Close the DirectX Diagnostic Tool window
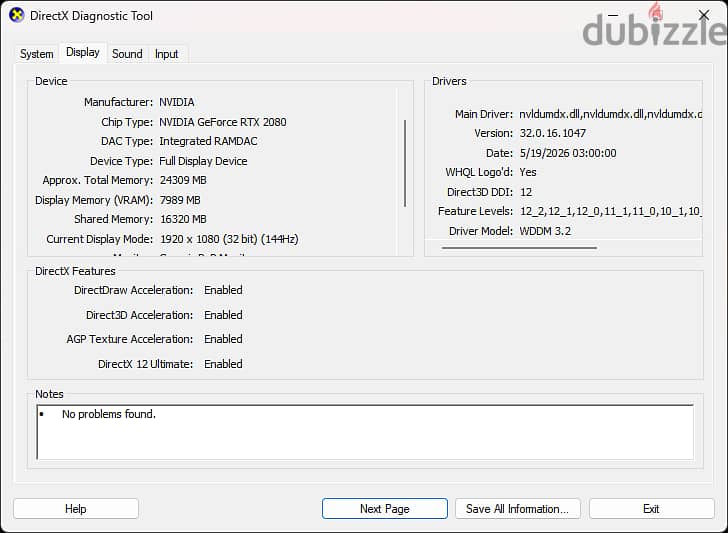The width and height of the screenshot is (728, 533). point(704,15)
